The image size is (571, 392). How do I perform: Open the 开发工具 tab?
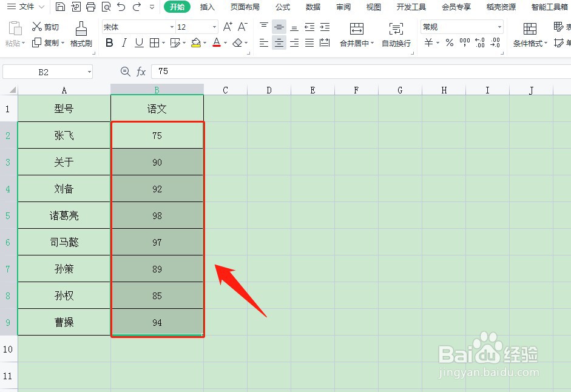pos(411,7)
